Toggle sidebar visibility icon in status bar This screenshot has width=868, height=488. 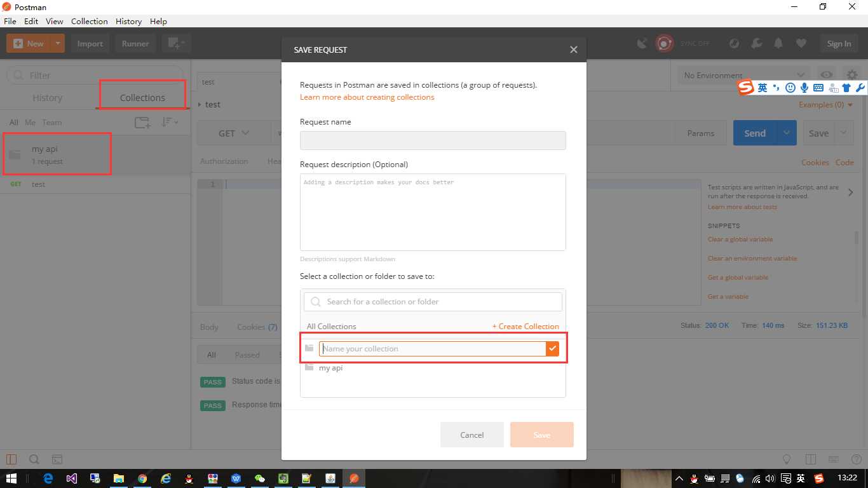11,459
